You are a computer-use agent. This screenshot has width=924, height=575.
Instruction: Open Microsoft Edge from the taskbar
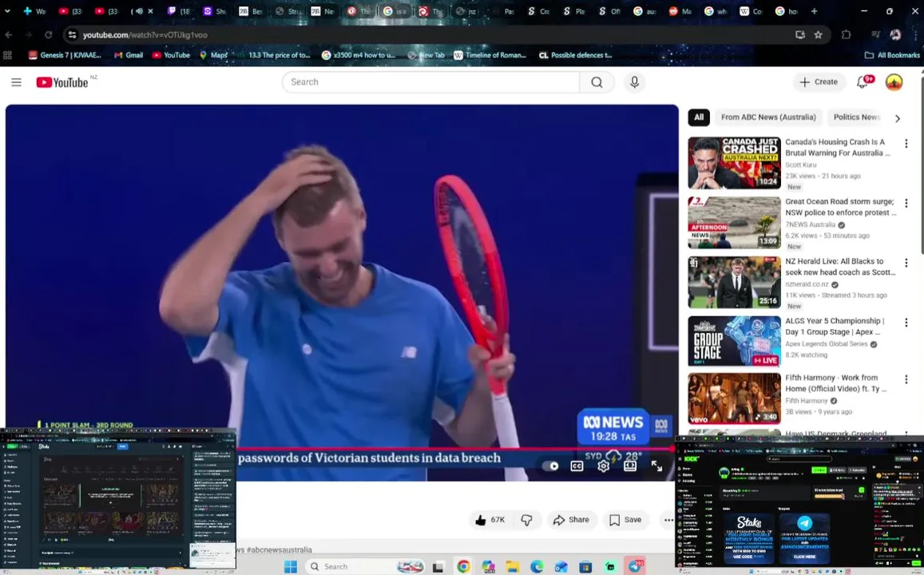537,567
